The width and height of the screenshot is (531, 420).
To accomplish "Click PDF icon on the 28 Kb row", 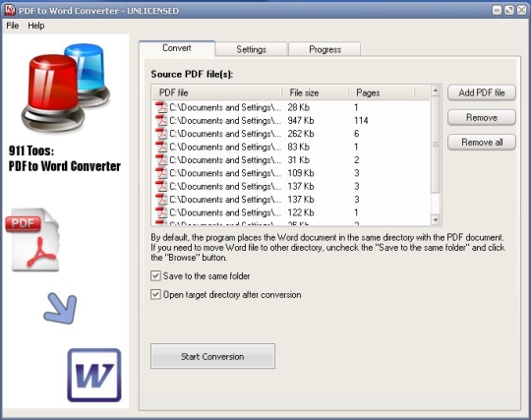I will [161, 107].
